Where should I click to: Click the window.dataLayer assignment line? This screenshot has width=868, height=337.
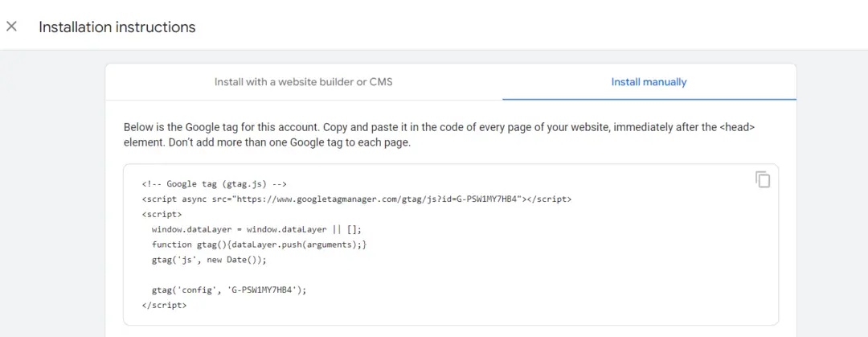[x=256, y=229]
